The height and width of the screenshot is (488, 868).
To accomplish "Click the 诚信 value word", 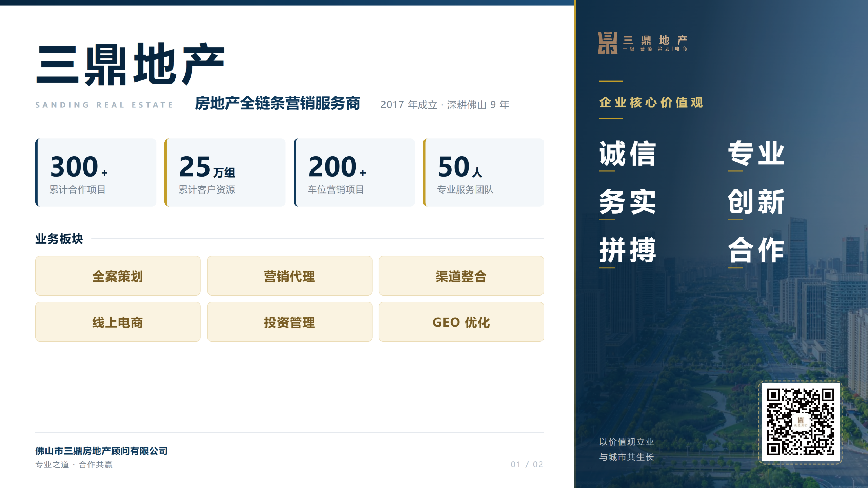I will [628, 154].
